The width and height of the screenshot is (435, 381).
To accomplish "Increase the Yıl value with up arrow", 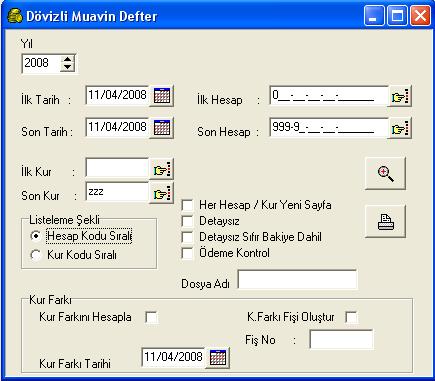I will [x=67, y=59].
